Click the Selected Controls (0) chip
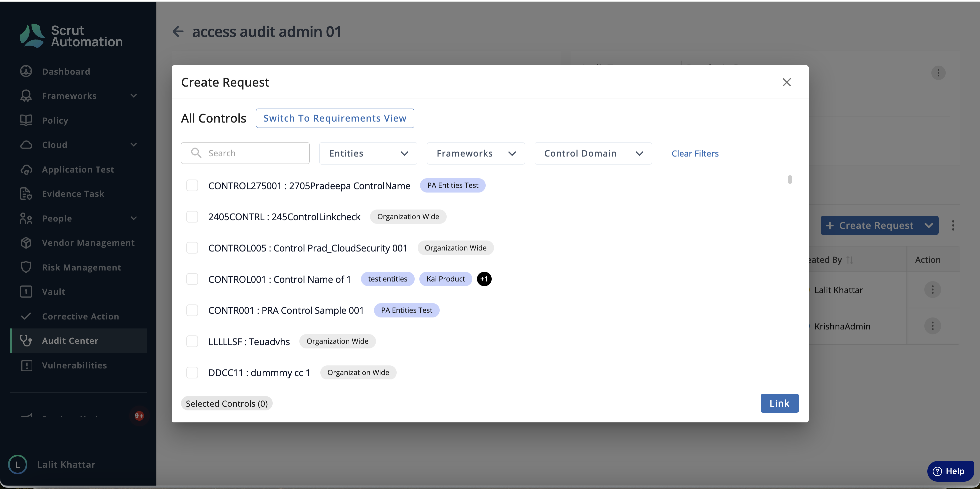Image resolution: width=980 pixels, height=489 pixels. [x=226, y=403]
